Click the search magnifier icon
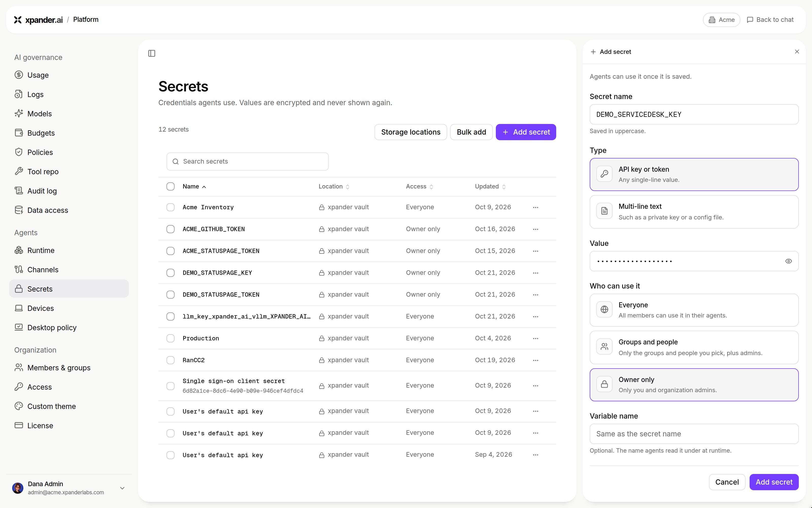812x508 pixels. (176, 162)
